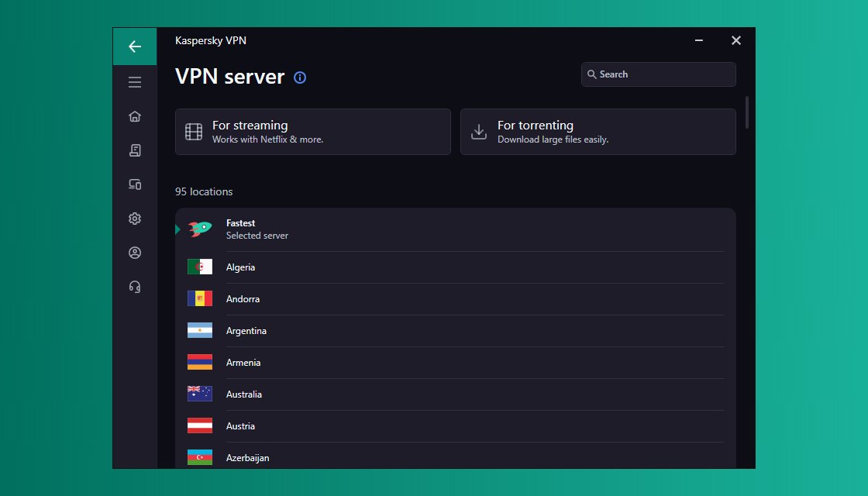Go back using the arrow button
This screenshot has height=496, width=868.
click(x=135, y=46)
